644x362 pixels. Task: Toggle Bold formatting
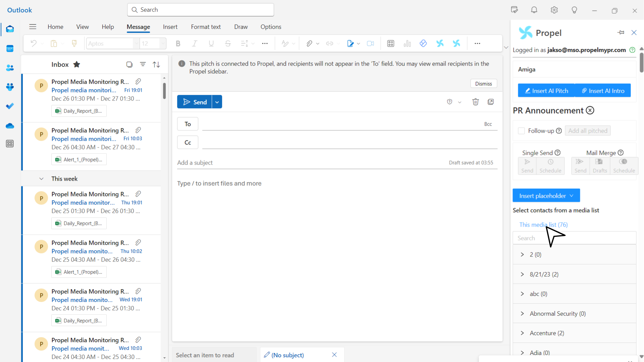[x=178, y=44]
